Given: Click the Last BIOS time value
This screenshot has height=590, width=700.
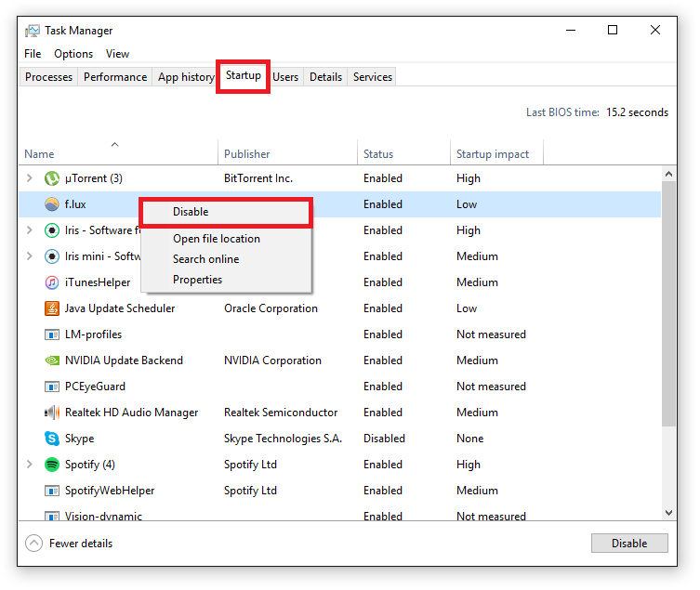Looking at the screenshot, I should [x=637, y=112].
